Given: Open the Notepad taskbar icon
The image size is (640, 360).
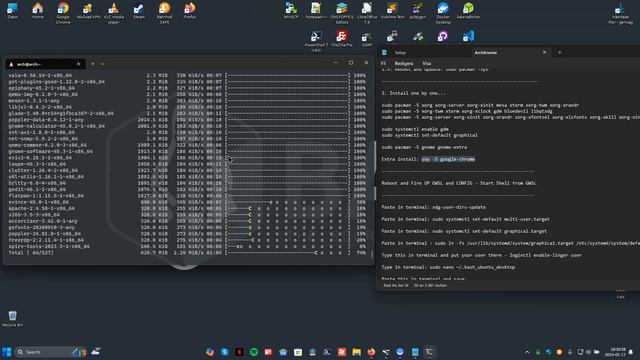Looking at the screenshot, I should tap(415, 352).
